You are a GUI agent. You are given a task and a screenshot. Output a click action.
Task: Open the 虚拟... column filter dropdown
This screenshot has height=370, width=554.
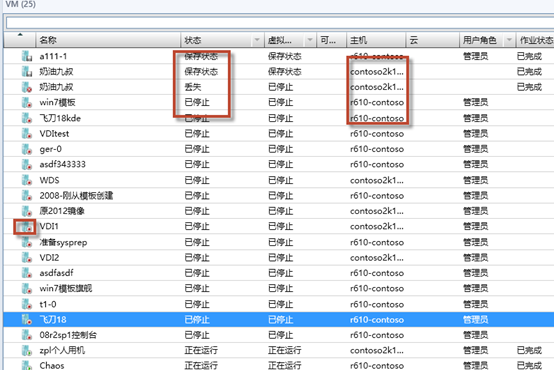[x=310, y=40]
